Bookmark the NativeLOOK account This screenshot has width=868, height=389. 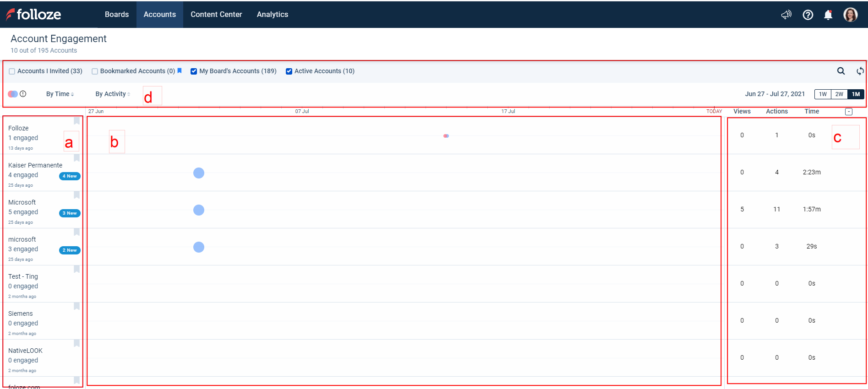[77, 343]
